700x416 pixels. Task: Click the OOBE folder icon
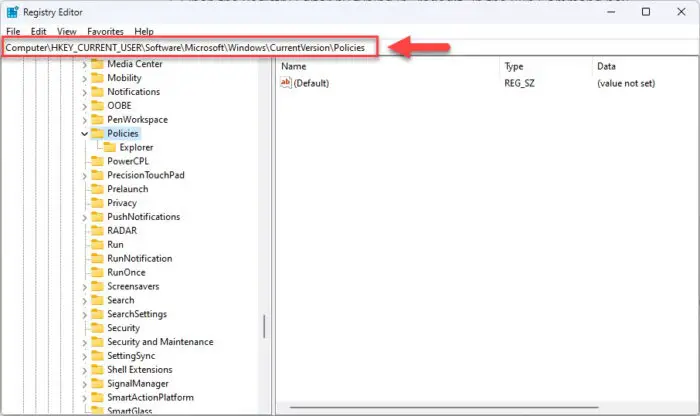click(x=97, y=105)
